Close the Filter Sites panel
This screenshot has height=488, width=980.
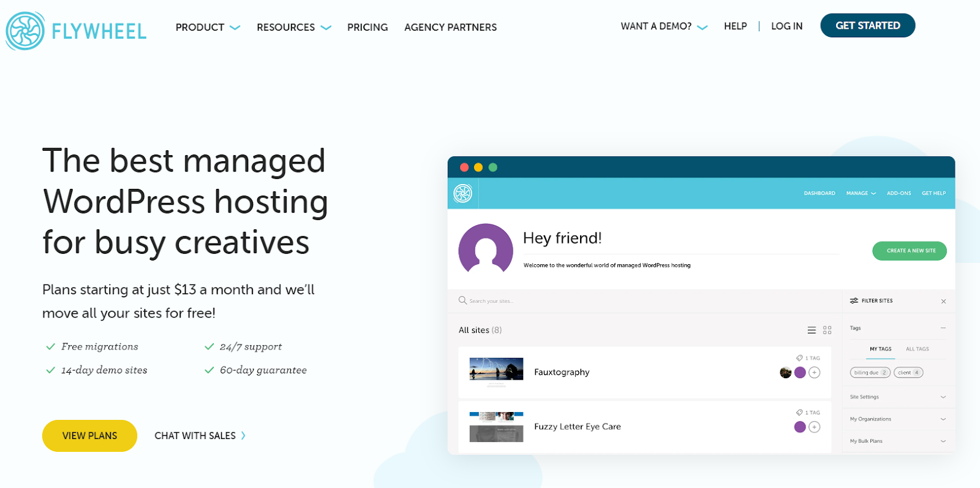943,301
